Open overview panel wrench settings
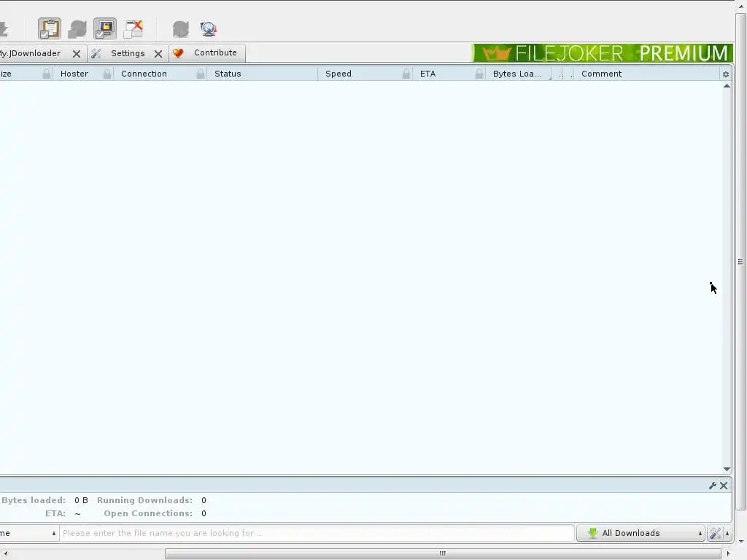 tap(713, 486)
